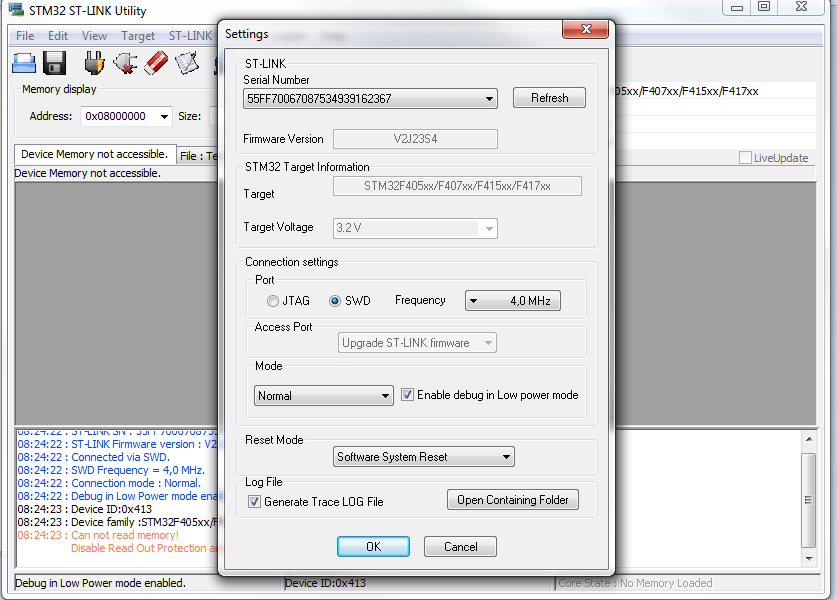Click the Firmware Version field V2J23S4
Viewport: 837px width, 600px height.
415,139
